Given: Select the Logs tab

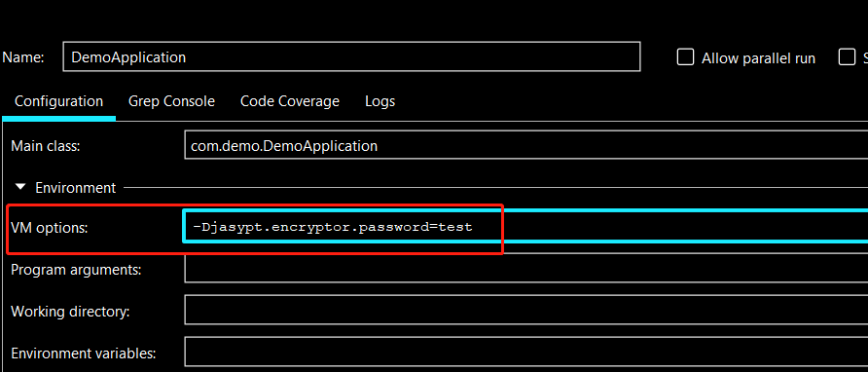Looking at the screenshot, I should 380,101.
